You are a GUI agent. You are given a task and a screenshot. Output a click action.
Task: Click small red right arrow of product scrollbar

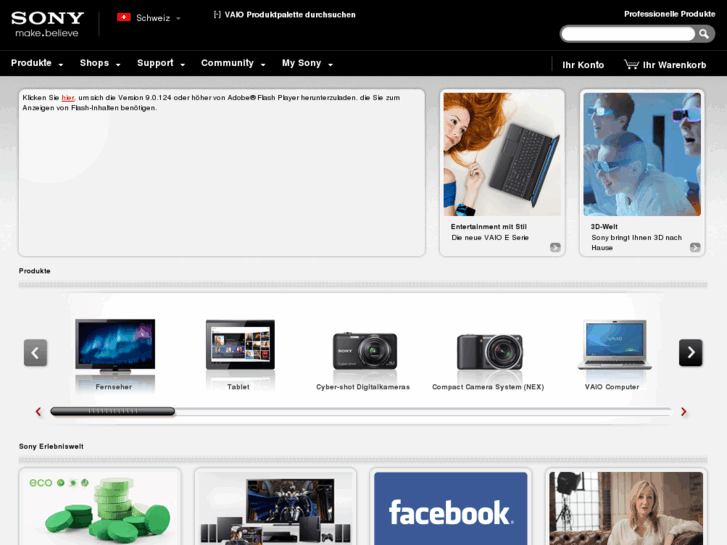683,411
